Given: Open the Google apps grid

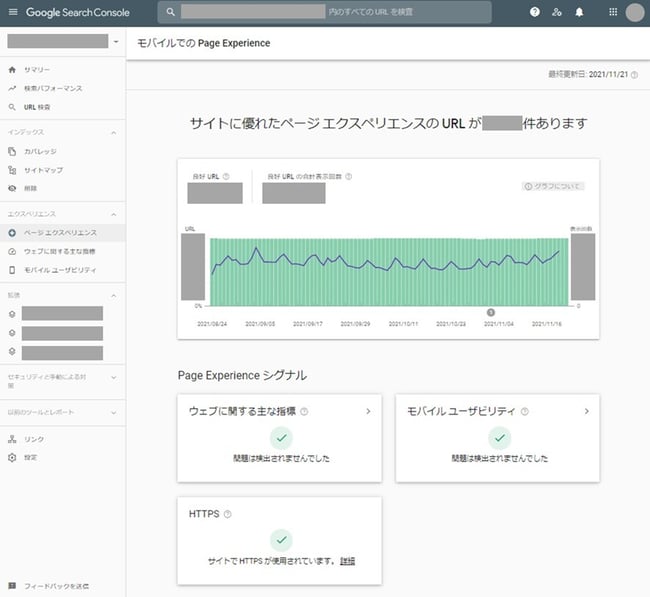Looking at the screenshot, I should click(x=613, y=12).
